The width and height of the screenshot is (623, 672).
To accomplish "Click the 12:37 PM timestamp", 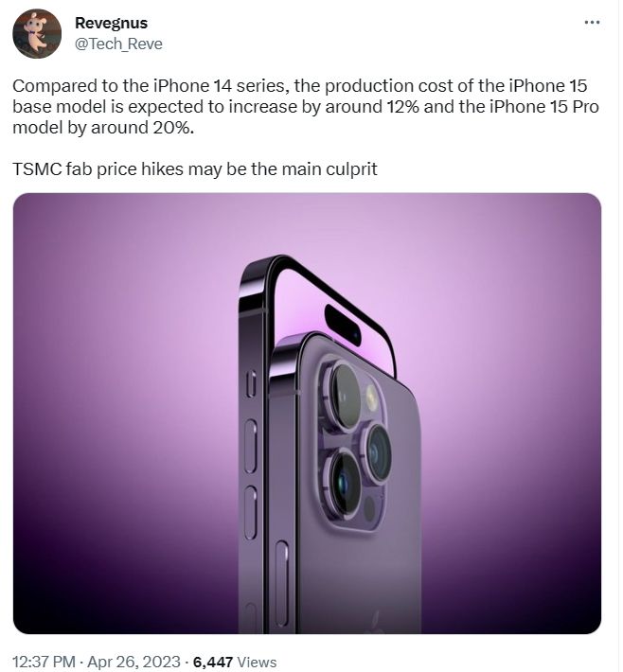I will (x=44, y=662).
